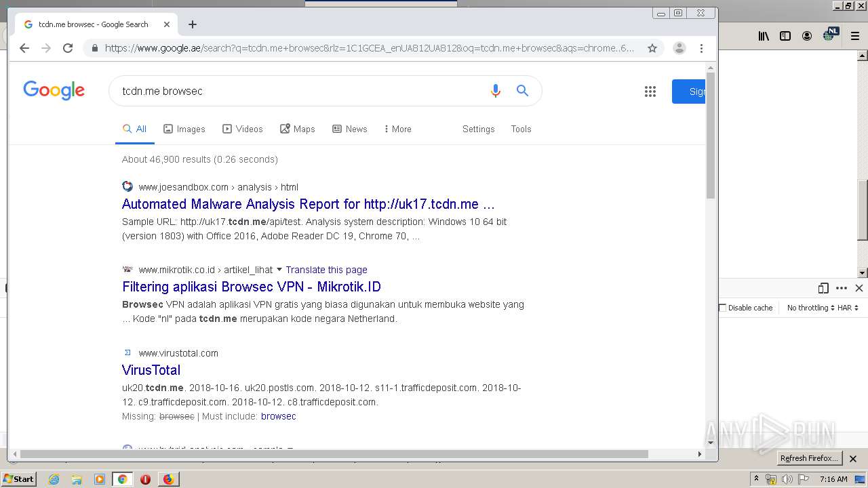Reload the Google search page
Screen dimensions: 868x488
(x=68, y=48)
